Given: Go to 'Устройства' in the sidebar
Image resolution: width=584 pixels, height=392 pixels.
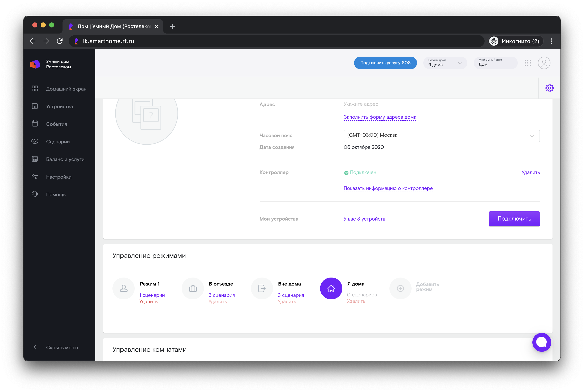Looking at the screenshot, I should tap(59, 106).
